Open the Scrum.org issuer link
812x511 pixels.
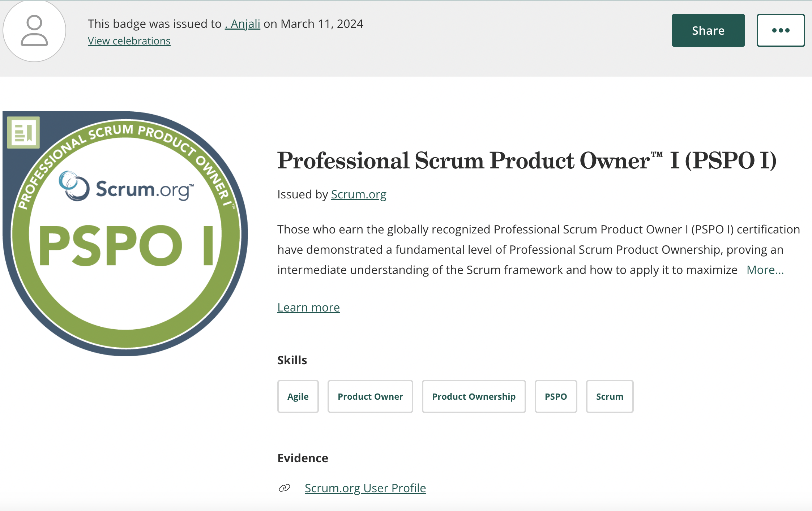359,194
